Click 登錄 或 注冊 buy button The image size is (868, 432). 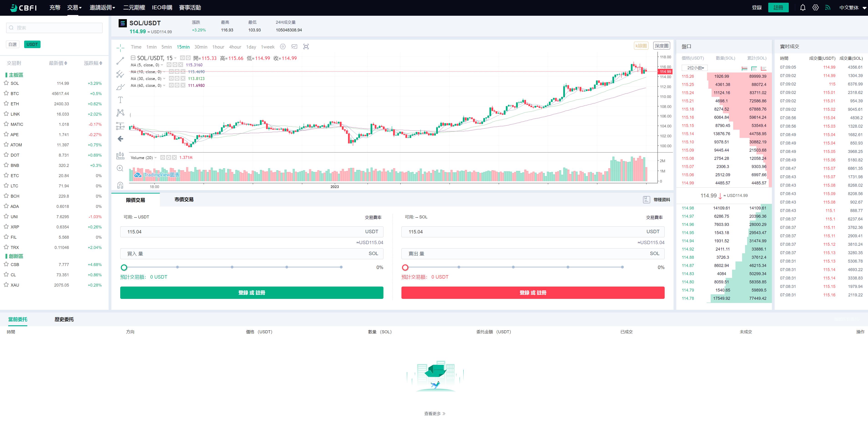coord(251,293)
